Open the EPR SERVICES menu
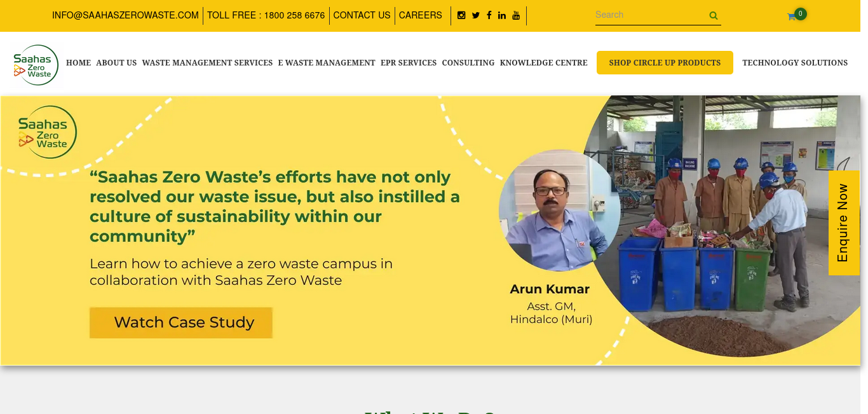 tap(409, 63)
